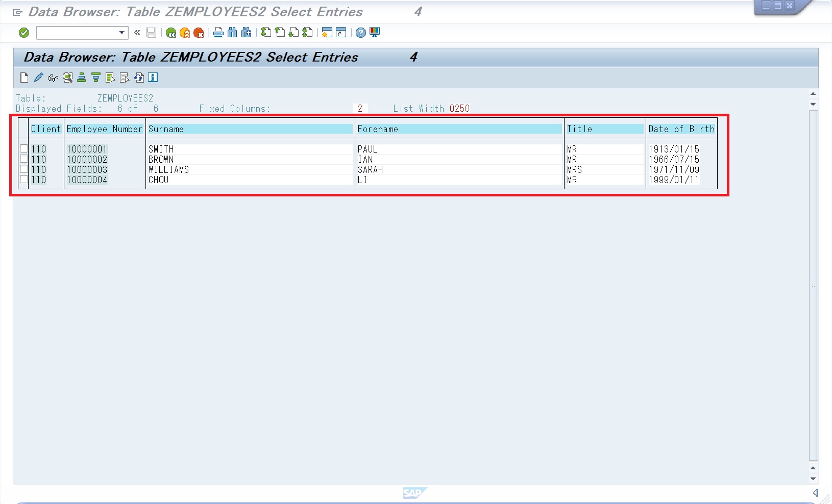Viewport: 832px width, 504px height.
Task: Collapse the command field with double-chevron
Action: tap(137, 32)
